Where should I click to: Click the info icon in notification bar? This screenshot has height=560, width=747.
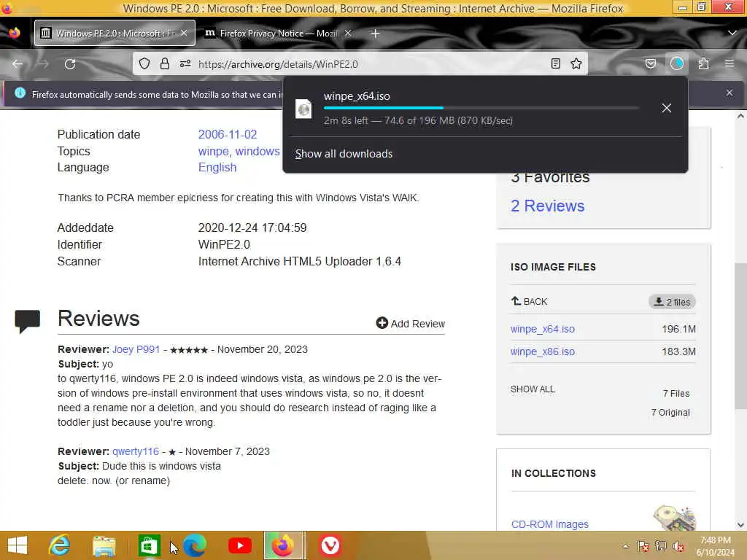pos(20,93)
